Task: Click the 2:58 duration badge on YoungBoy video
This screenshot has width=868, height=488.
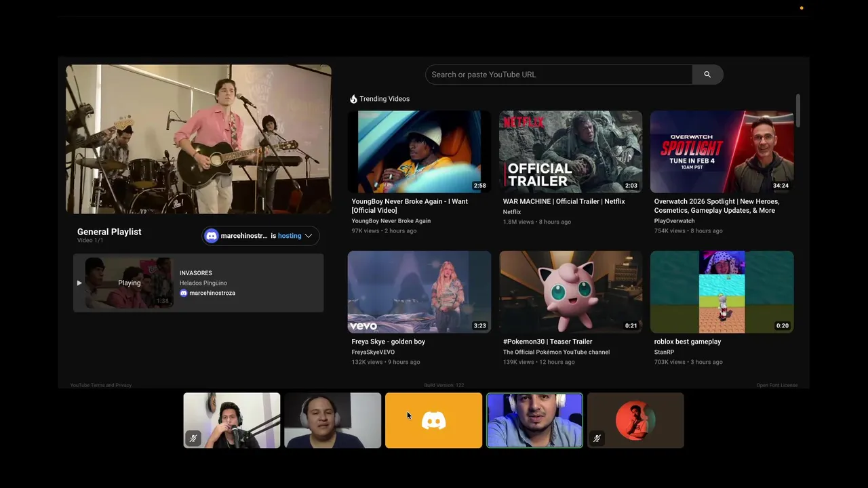Action: [479, 186]
